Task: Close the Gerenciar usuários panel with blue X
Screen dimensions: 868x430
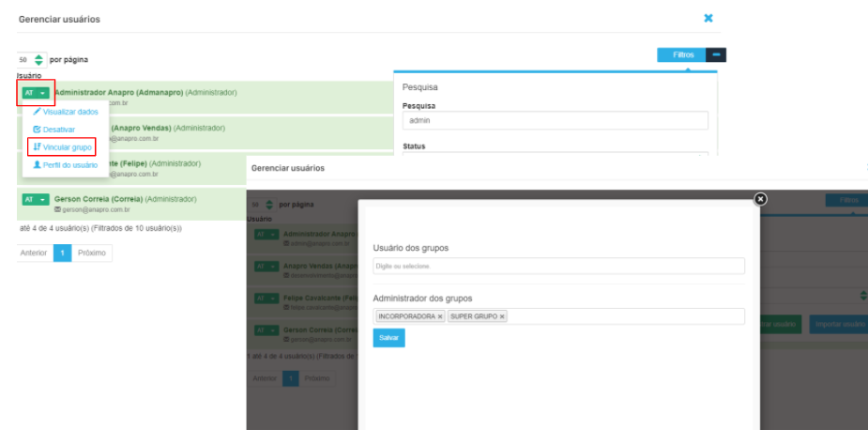Action: pos(708,18)
